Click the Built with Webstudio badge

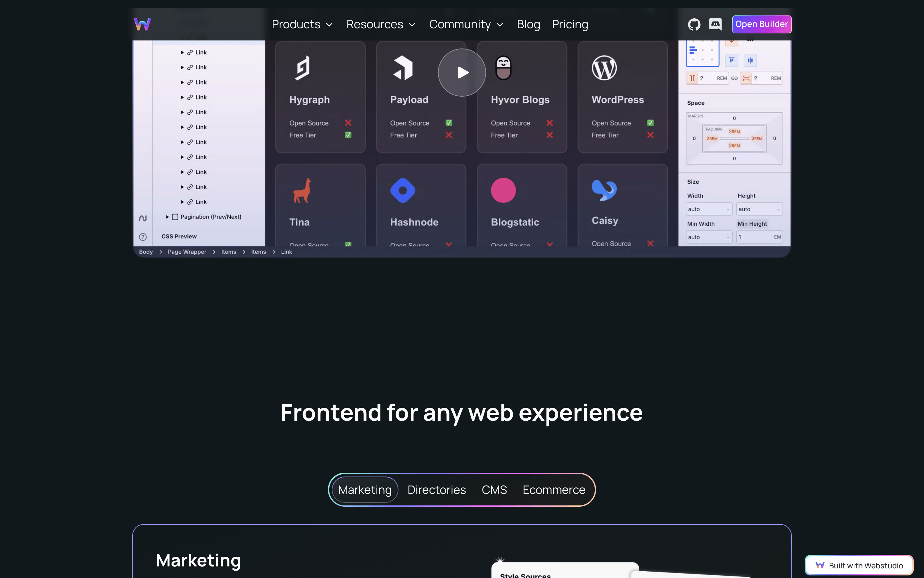pyautogui.click(x=859, y=565)
